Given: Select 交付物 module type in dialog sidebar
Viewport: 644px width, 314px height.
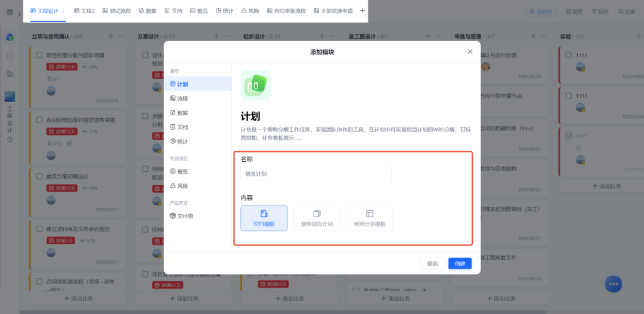Looking at the screenshot, I should click(x=197, y=216).
